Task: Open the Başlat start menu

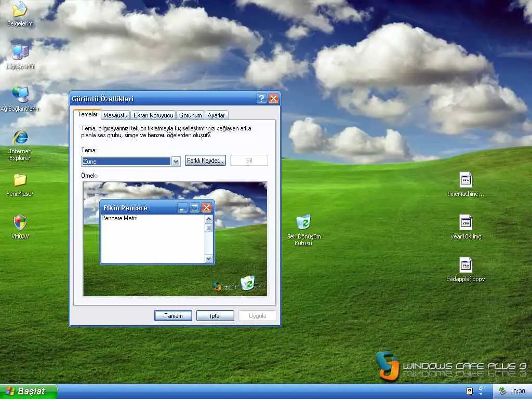Action: 29,392
